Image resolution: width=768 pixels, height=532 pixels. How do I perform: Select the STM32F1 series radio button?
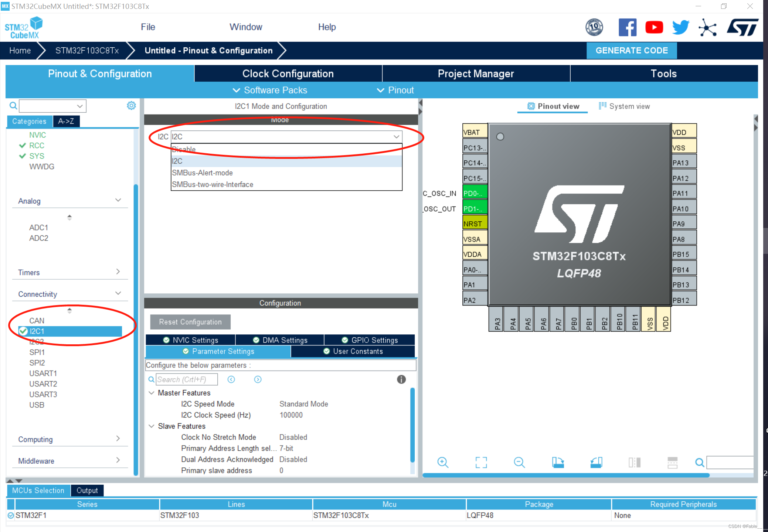pyautogui.click(x=11, y=515)
